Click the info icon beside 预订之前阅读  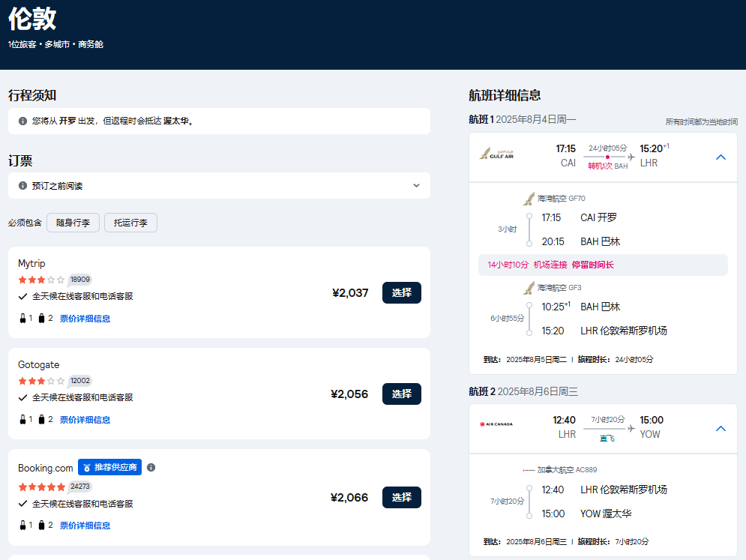22,186
